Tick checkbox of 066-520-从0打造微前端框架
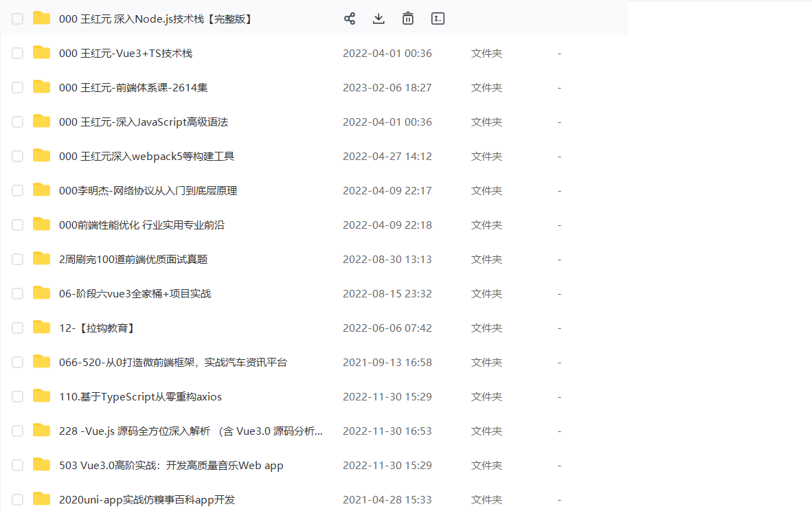 [18, 363]
